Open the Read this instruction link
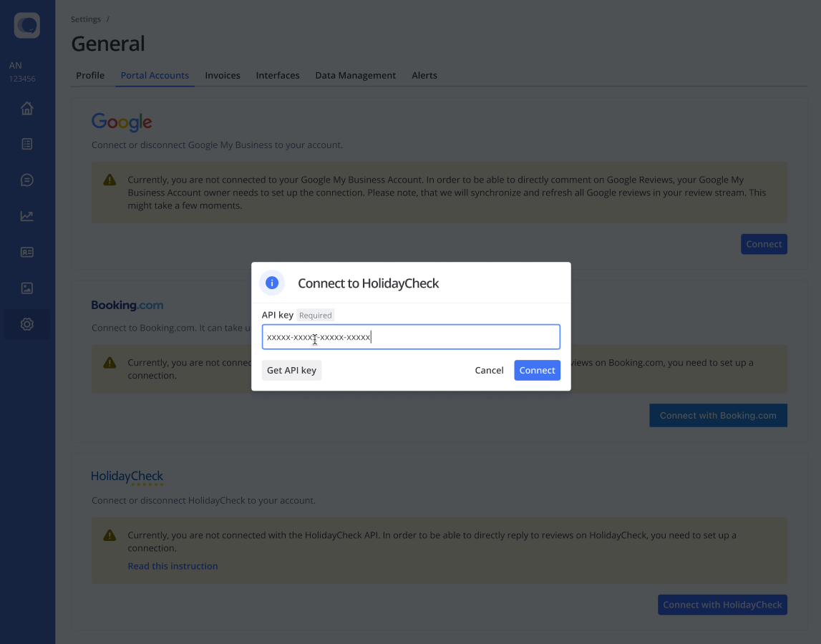 tap(173, 566)
